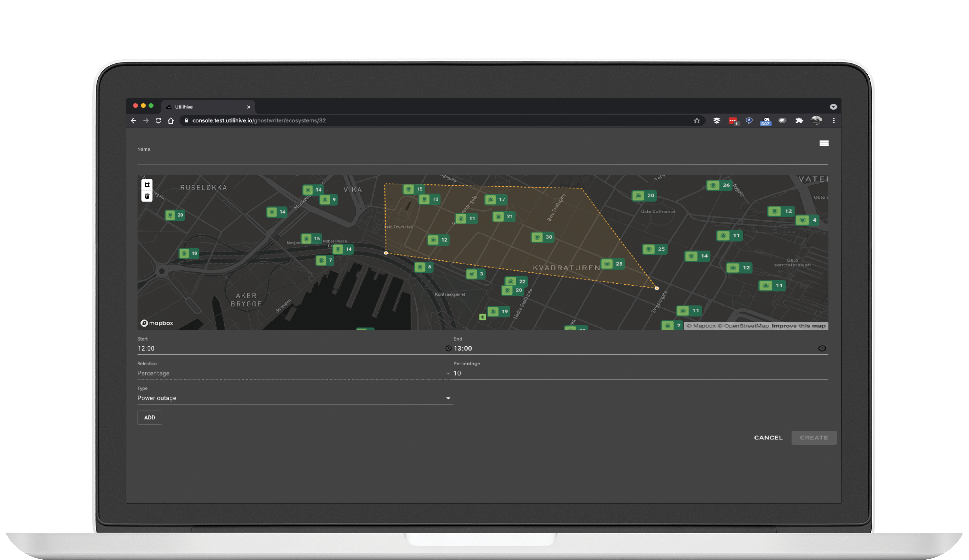Bookmark this page with the star icon
This screenshot has height=560, width=969.
697,121
